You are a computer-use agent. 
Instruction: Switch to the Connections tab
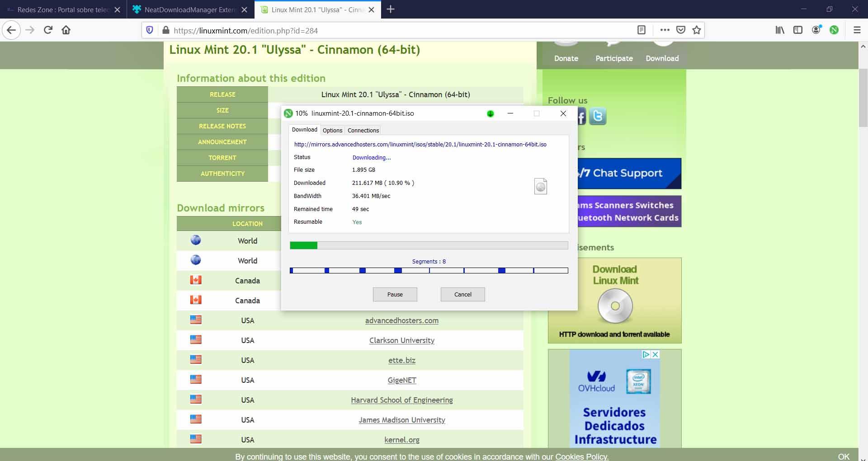tap(363, 130)
